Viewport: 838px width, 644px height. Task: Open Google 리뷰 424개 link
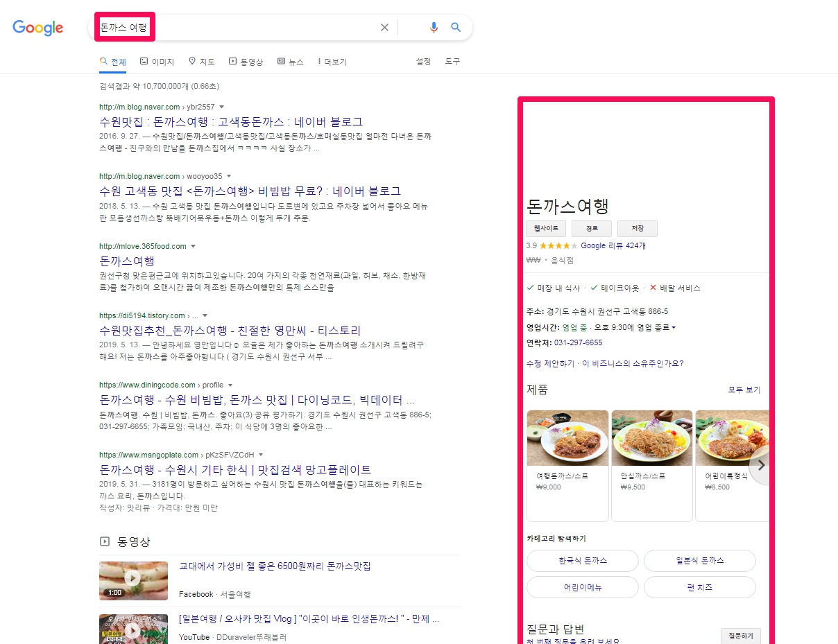pyautogui.click(x=613, y=245)
